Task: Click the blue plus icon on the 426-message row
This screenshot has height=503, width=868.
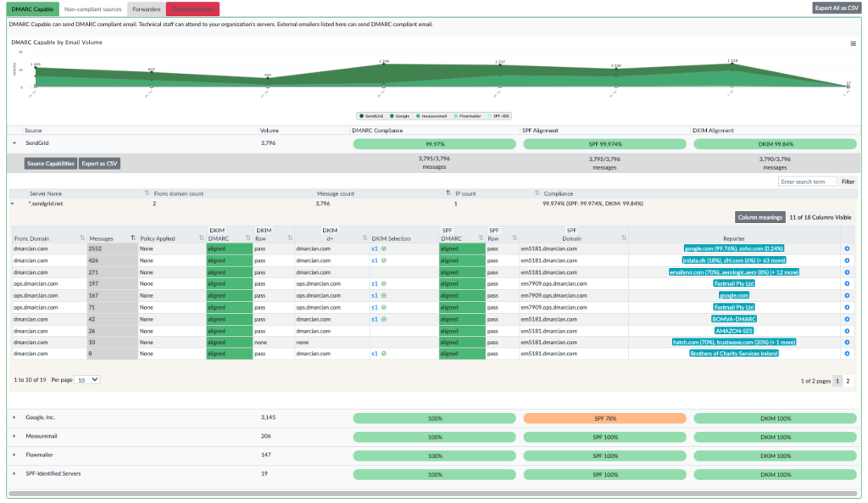Action: (847, 260)
